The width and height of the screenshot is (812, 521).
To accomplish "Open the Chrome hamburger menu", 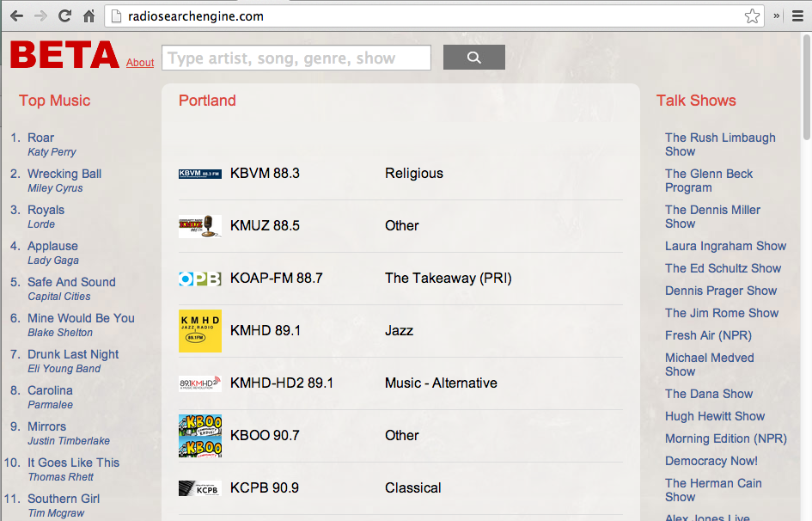I will (797, 16).
